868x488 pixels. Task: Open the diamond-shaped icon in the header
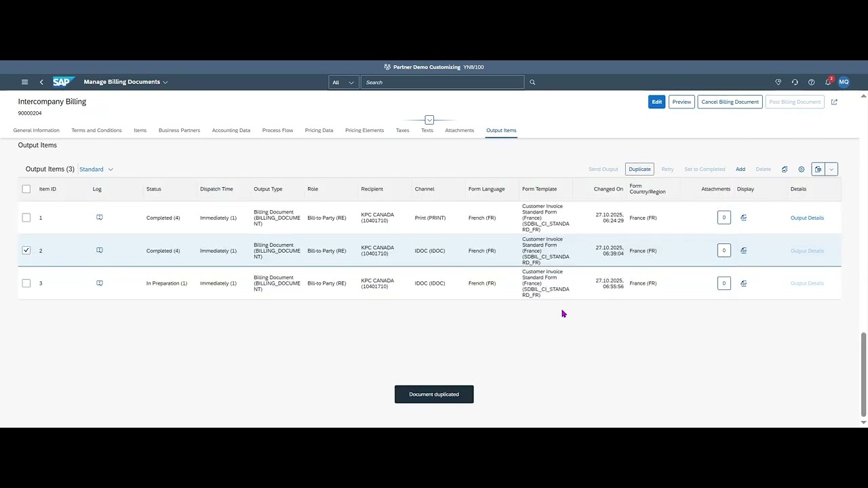tap(778, 82)
